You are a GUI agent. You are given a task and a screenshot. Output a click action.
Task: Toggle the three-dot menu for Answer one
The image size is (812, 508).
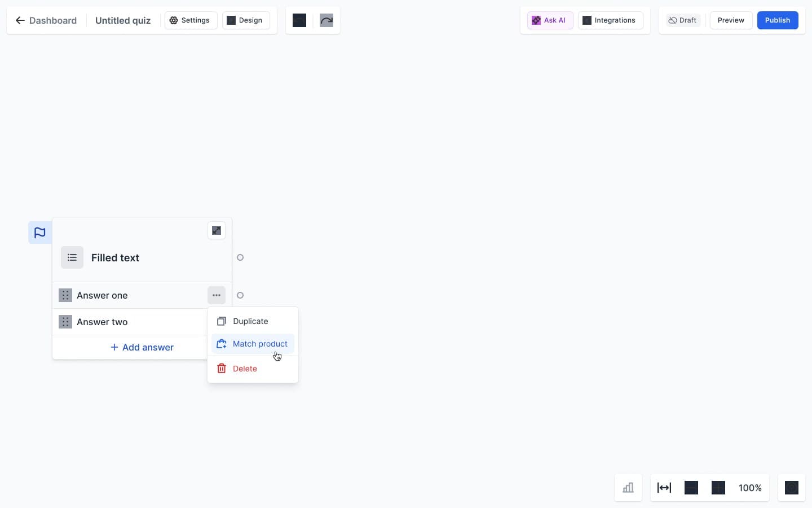pyautogui.click(x=217, y=295)
